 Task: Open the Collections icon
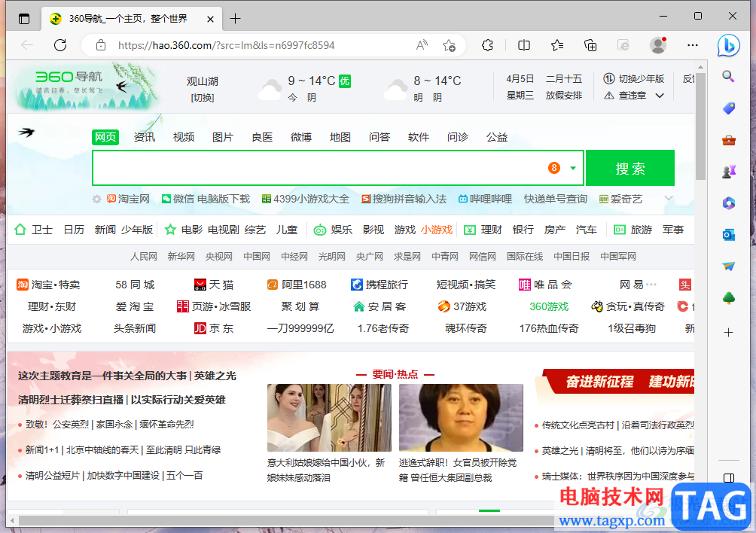click(x=590, y=45)
